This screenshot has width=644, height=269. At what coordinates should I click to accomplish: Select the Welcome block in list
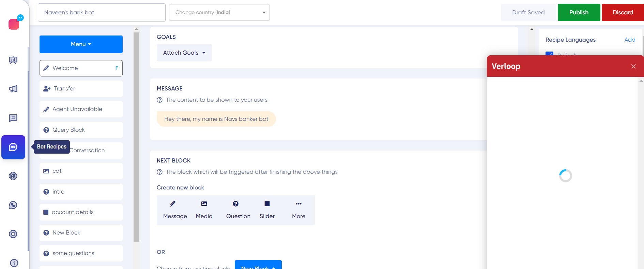(x=81, y=68)
